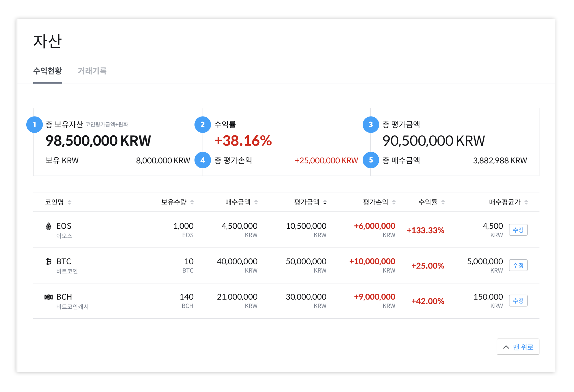Click the Bitcoin BTC icon
This screenshot has height=392, width=574.
pos(49,262)
